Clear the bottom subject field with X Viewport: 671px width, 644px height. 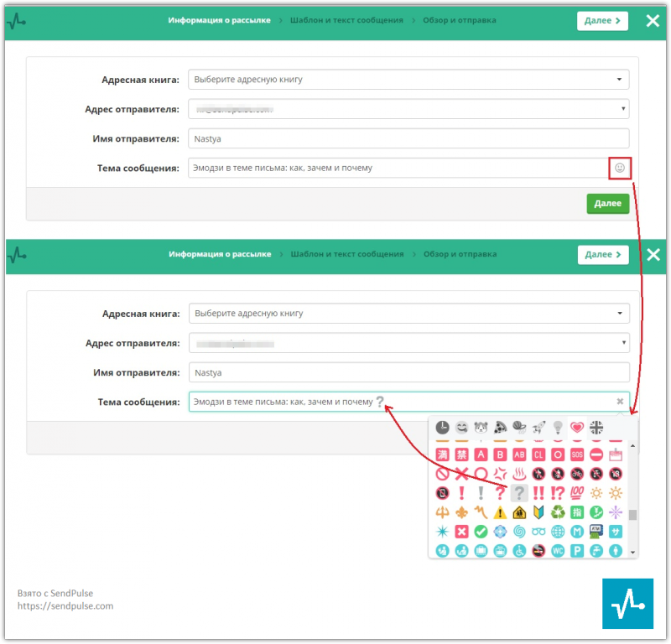[620, 402]
